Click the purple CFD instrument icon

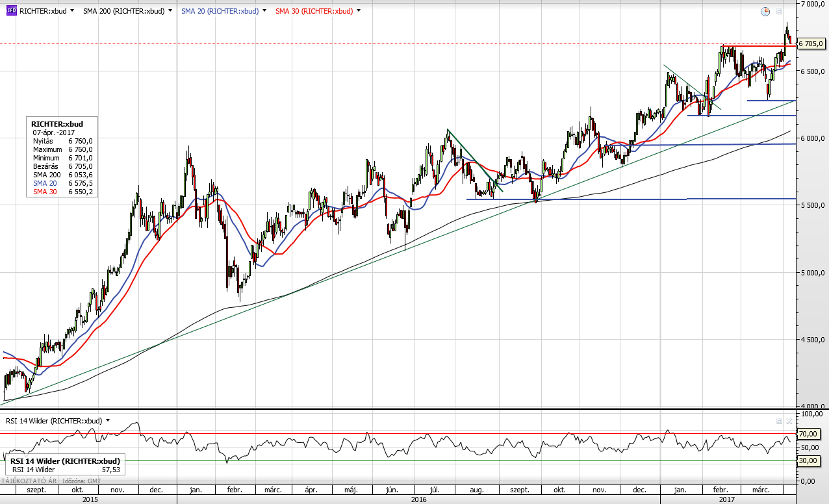click(x=11, y=11)
